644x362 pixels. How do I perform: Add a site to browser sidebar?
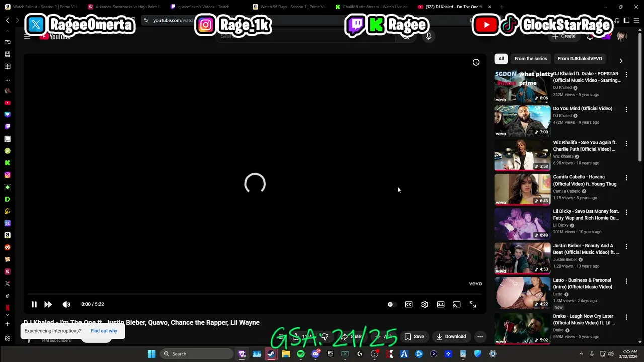(7, 324)
